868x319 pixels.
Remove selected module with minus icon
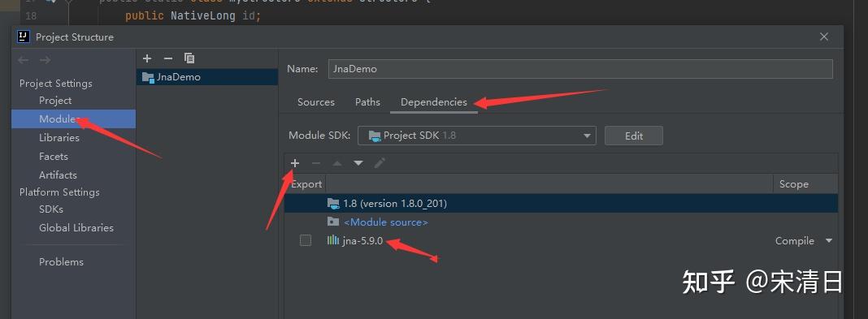pyautogui.click(x=168, y=58)
